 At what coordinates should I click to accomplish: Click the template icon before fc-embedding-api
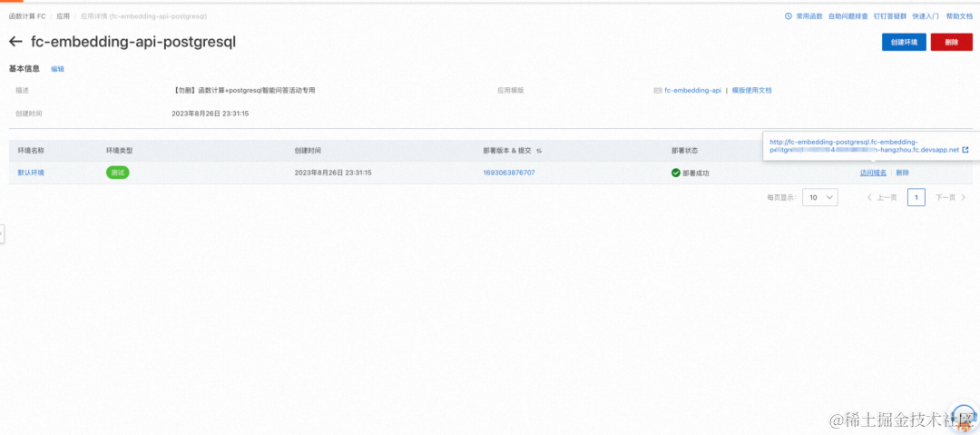[658, 91]
